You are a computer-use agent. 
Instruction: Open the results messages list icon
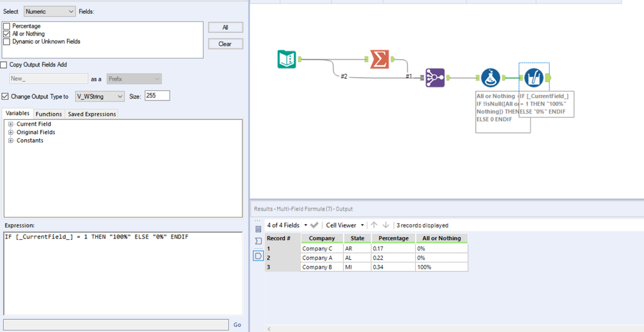click(x=258, y=229)
